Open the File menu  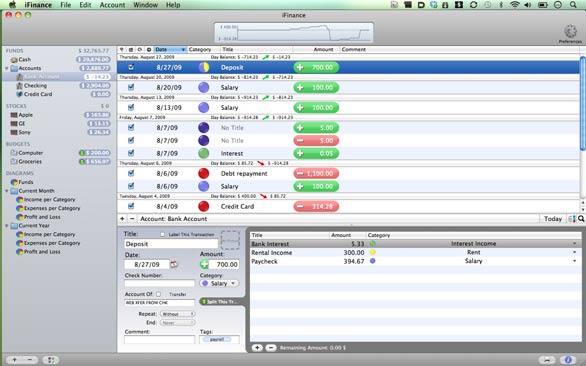[66, 5]
